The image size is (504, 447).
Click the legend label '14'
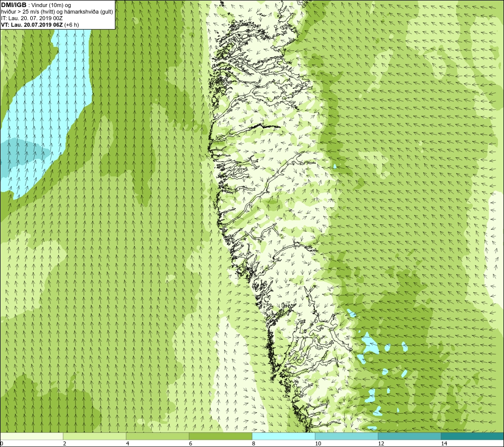pos(444,443)
